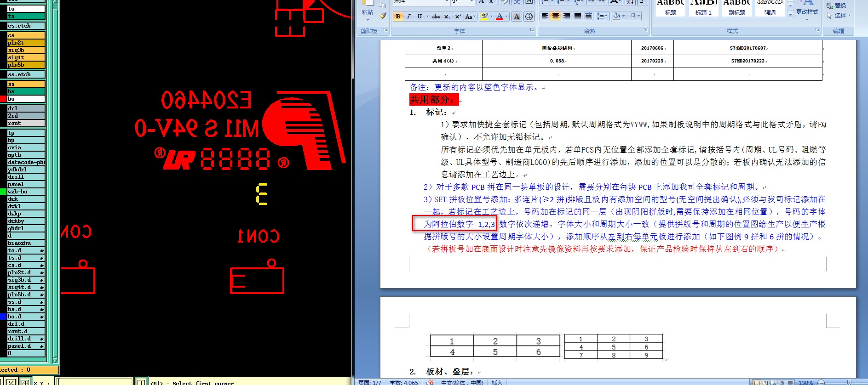Apply paragraph shading fill
Screen dimensions: 868x385
click(x=616, y=16)
